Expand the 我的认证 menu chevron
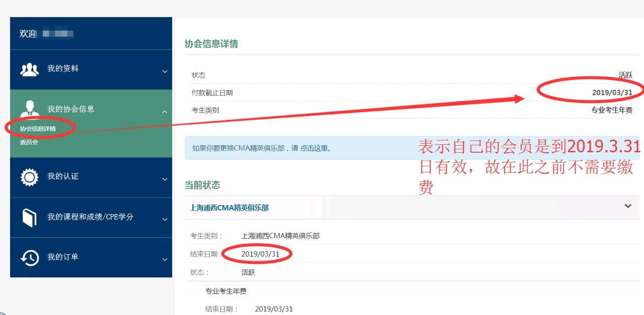This screenshot has height=315, width=644. tap(165, 179)
